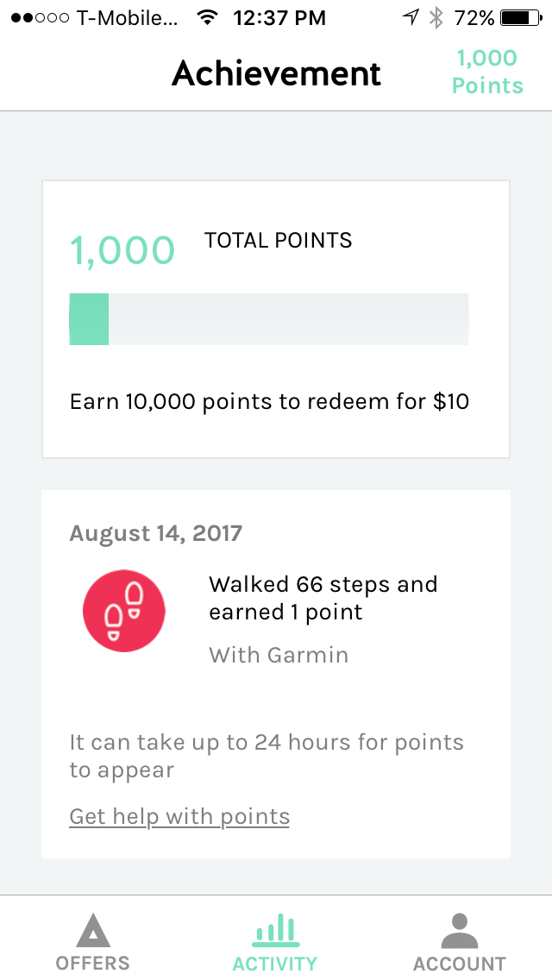Tap the With Garmin source label

tap(279, 655)
